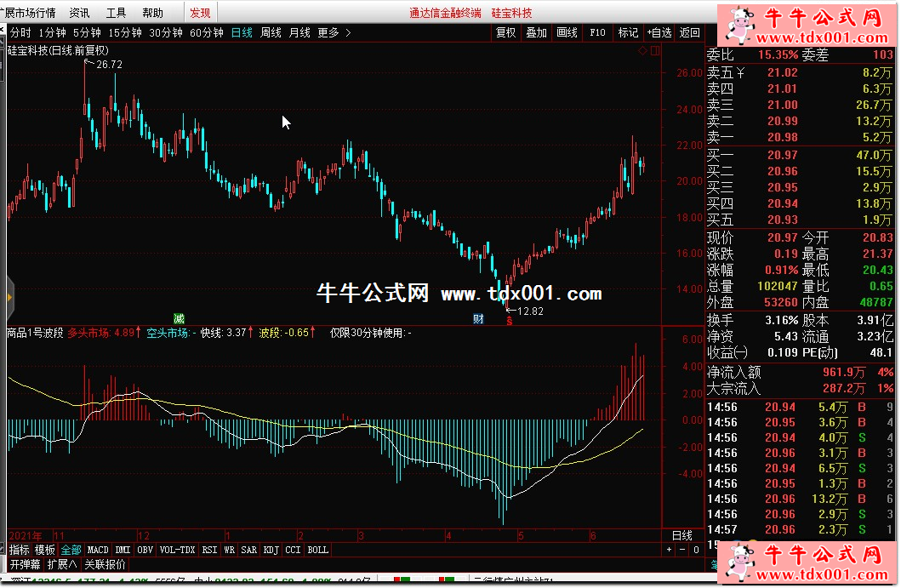Image resolution: width=901 pixels, height=588 pixels.
Task: Open the 日线 period selector at bottom right
Action: coord(681,535)
